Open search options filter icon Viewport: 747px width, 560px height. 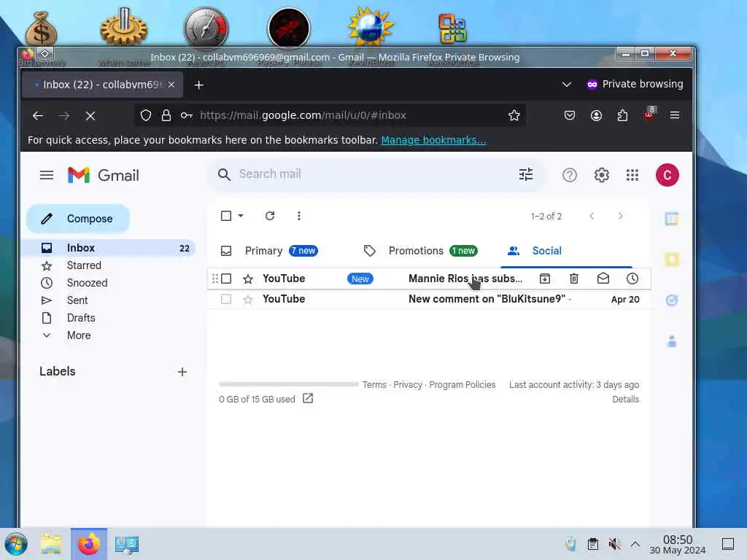click(x=525, y=174)
